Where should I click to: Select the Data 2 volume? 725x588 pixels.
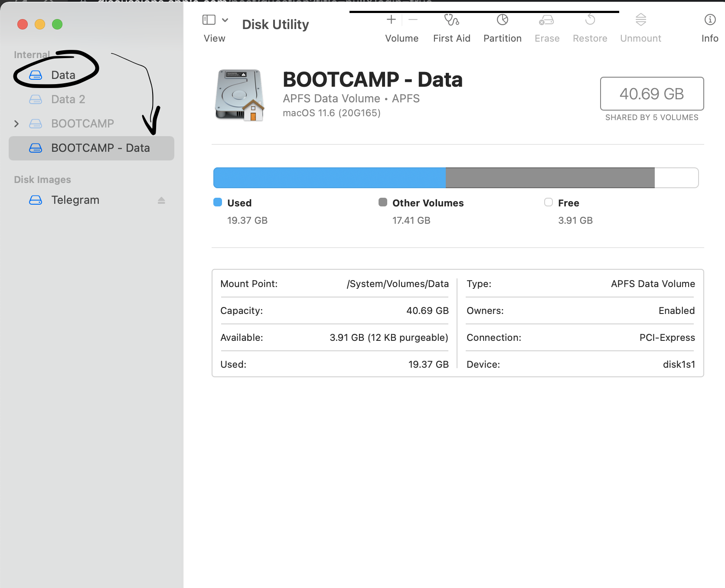click(68, 99)
